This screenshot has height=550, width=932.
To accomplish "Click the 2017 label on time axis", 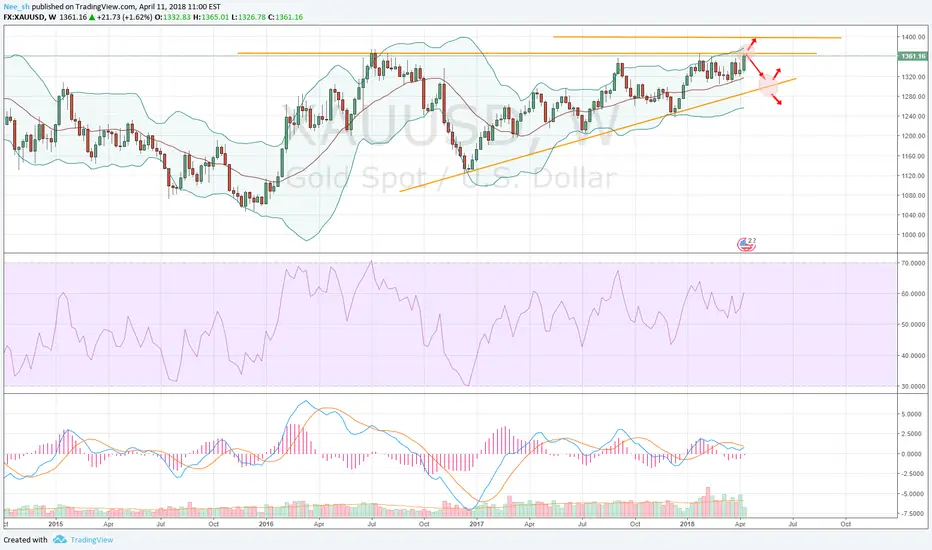I will click(477, 524).
